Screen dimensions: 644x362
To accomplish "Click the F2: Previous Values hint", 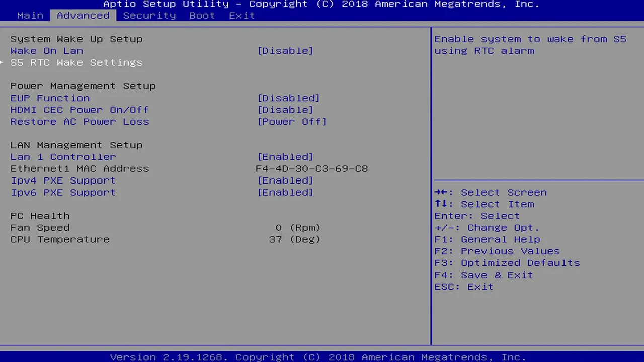I will (497, 251).
